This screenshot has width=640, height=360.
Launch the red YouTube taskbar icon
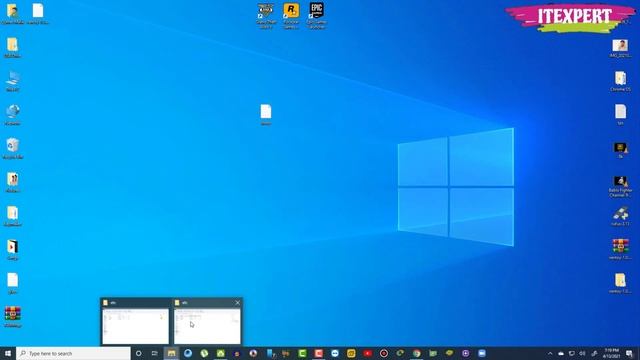pyautogui.click(x=367, y=353)
